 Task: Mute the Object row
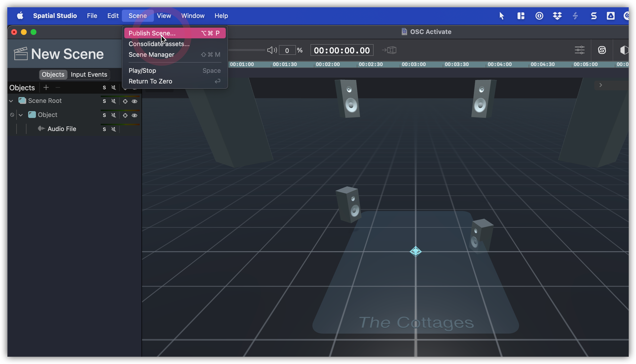114,115
